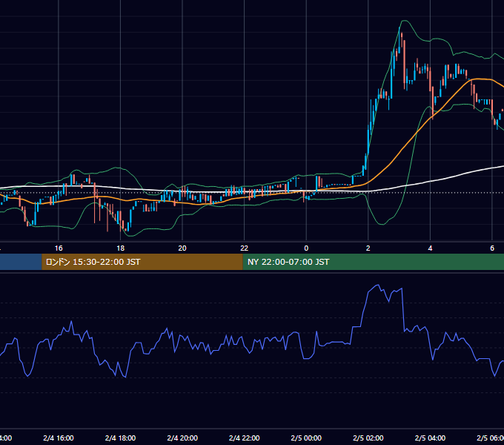504x445 pixels.
Task: Click the blue session bar left of ロンドン
Action: click(21, 262)
